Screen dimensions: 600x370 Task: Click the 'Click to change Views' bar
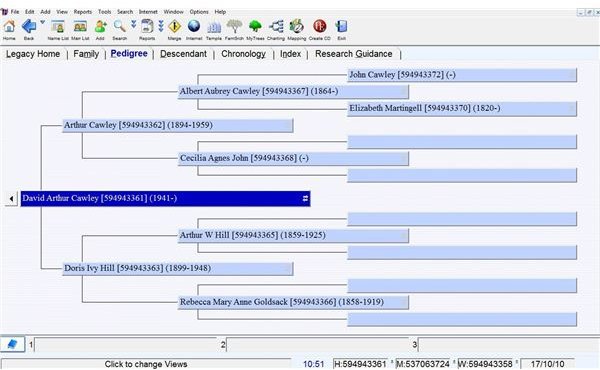tap(146, 364)
